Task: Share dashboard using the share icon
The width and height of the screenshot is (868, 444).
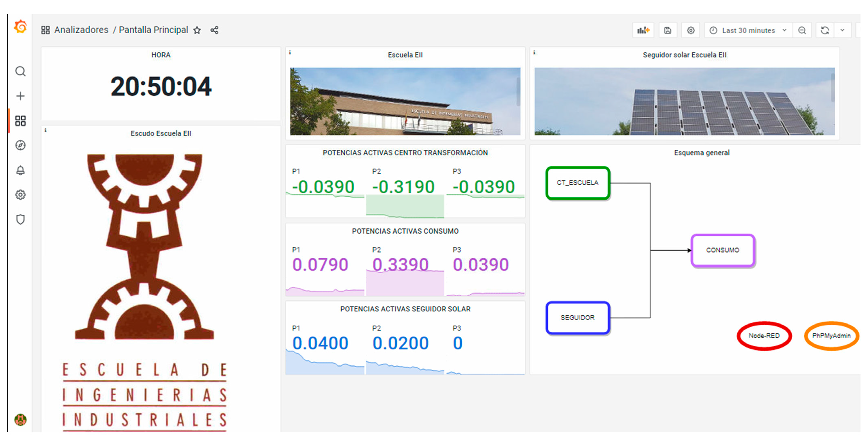Action: (214, 30)
